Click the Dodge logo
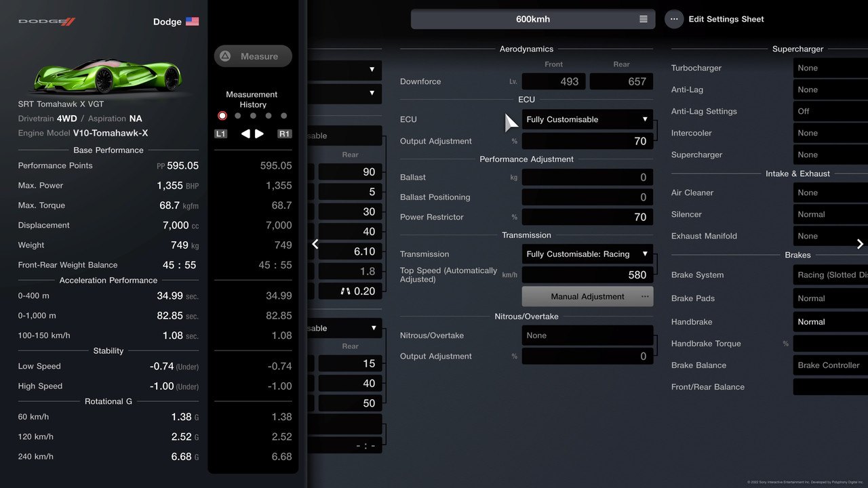 point(47,22)
